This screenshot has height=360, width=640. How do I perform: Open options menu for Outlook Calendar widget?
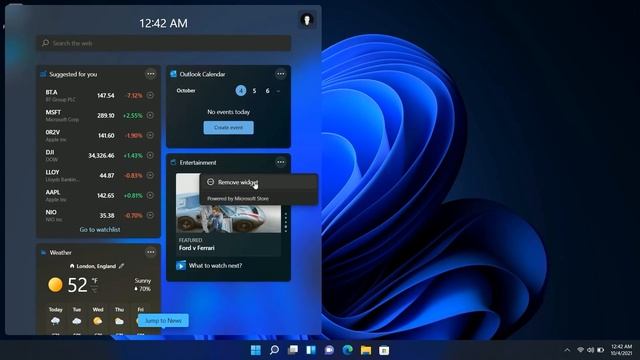tap(281, 74)
